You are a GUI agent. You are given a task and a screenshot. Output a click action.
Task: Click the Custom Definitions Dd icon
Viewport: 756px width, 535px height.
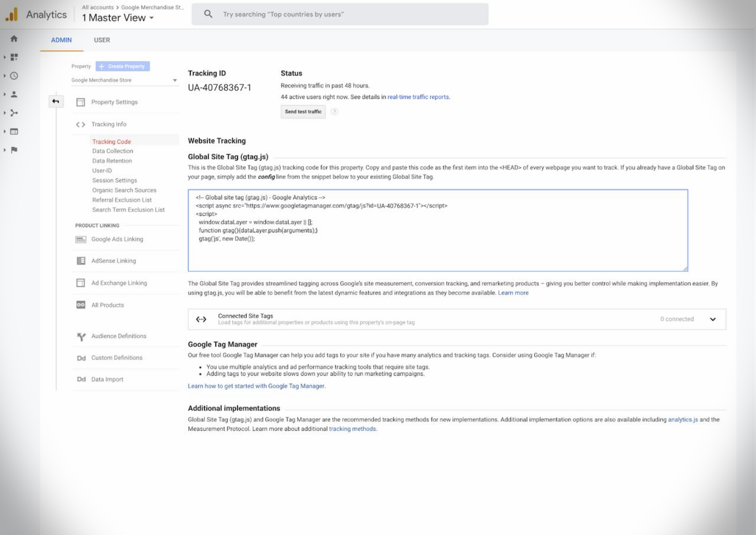click(82, 358)
